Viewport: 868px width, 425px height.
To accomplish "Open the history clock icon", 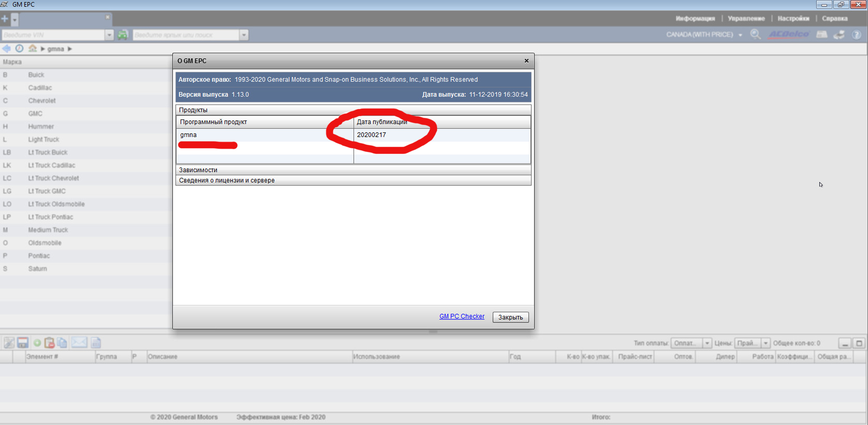I will (x=19, y=49).
